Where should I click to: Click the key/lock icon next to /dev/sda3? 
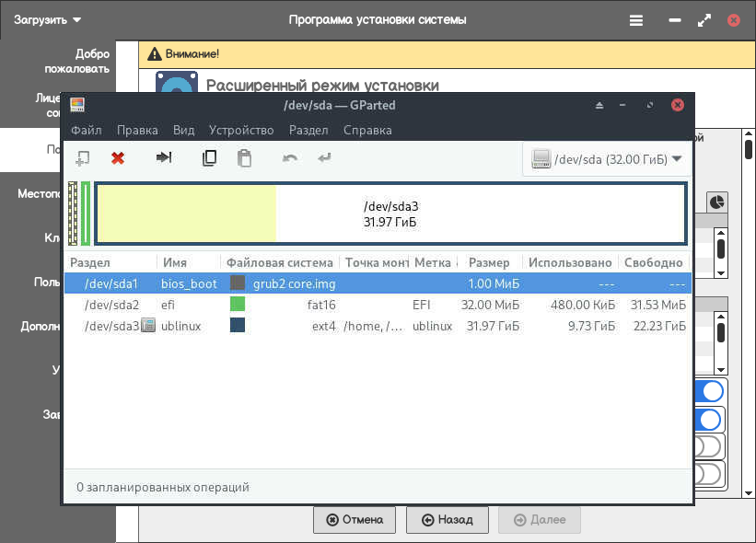pos(148,326)
